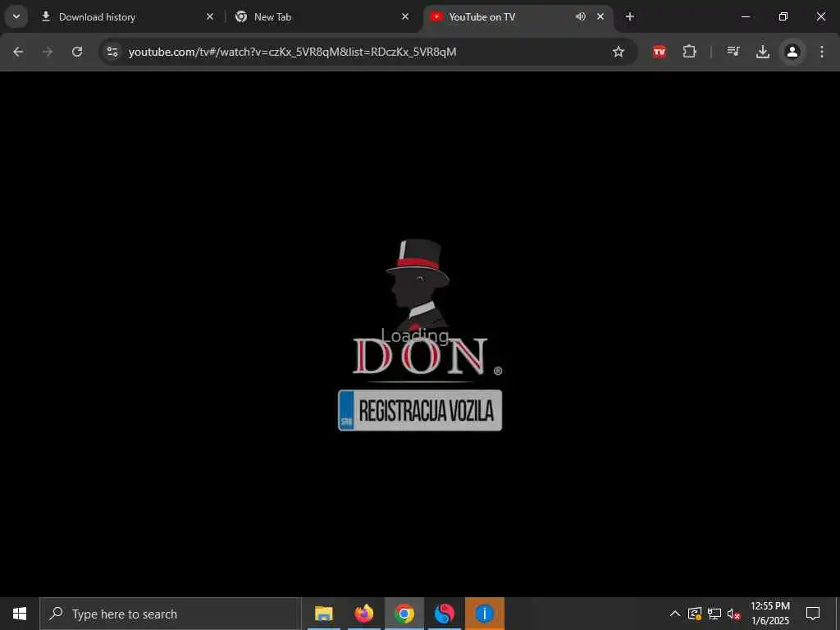
Task: Open the Windows notification center
Action: 813,614
